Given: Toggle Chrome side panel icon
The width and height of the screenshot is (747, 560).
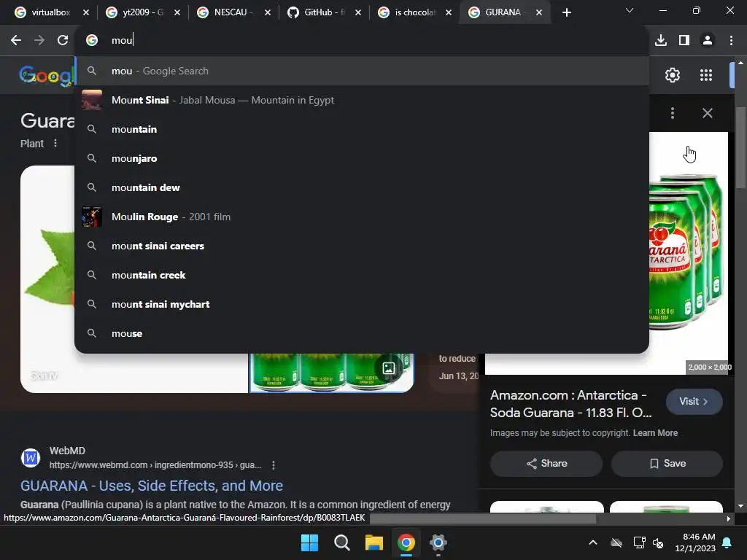Looking at the screenshot, I should click(x=684, y=40).
